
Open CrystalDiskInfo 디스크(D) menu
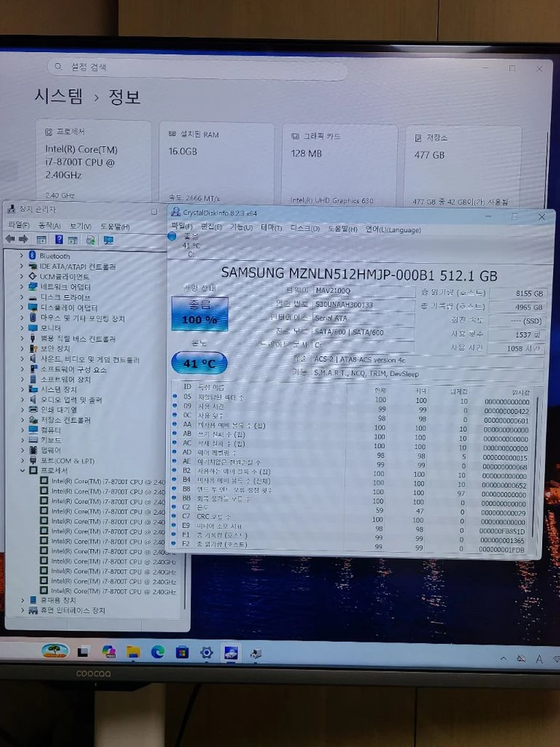(x=305, y=228)
